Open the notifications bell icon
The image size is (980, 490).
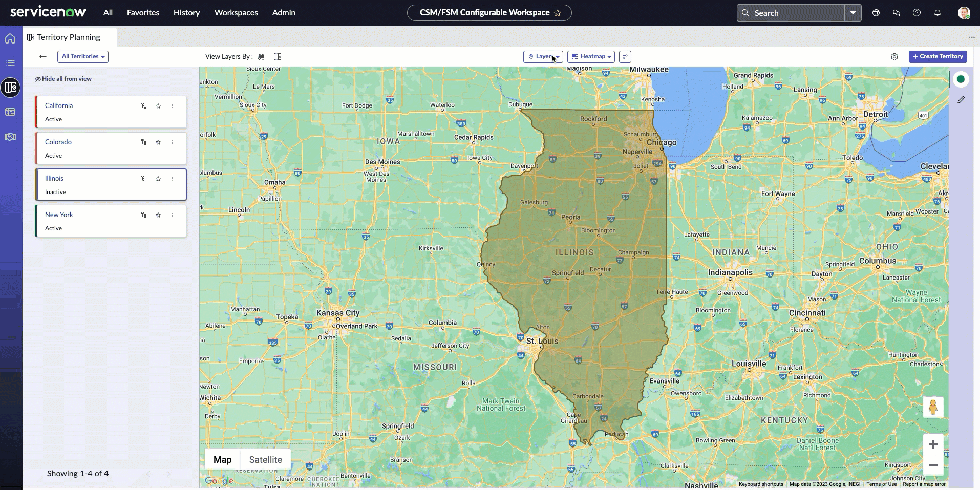click(x=938, y=13)
